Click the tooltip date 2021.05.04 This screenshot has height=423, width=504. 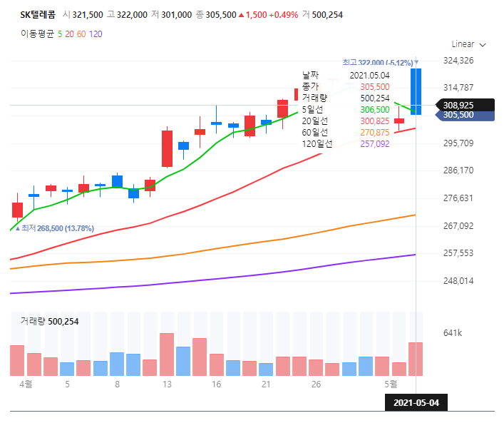point(369,76)
